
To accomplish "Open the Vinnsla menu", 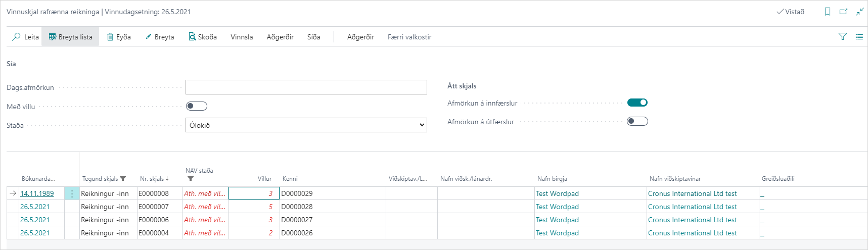I will coord(242,37).
